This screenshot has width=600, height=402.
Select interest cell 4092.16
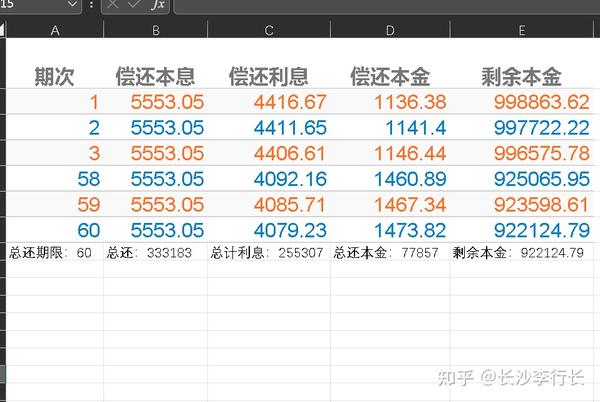pyautogui.click(x=269, y=179)
